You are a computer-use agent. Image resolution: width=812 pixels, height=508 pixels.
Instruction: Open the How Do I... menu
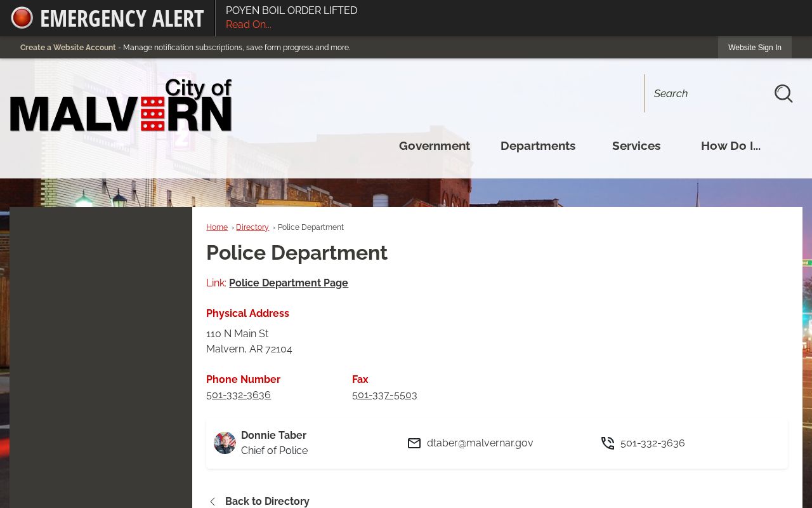[731, 146]
